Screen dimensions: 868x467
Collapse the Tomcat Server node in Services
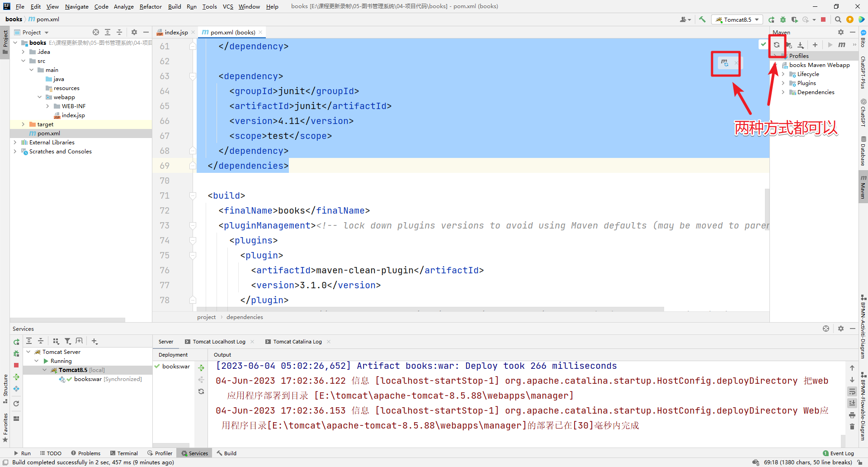pyautogui.click(x=28, y=352)
